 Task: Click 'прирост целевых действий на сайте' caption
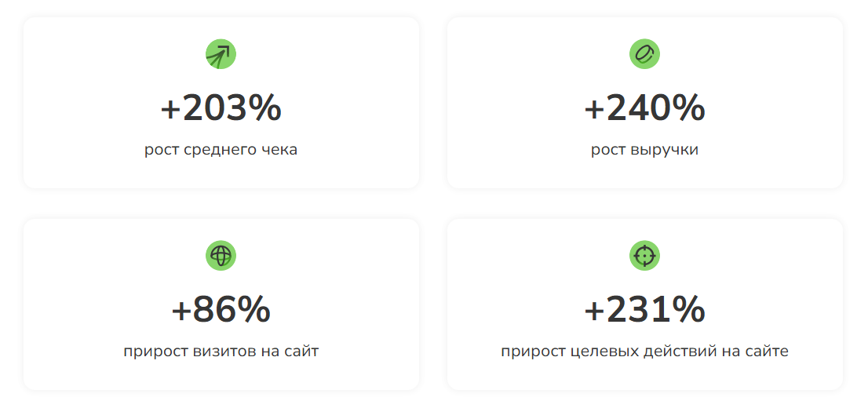(644, 351)
